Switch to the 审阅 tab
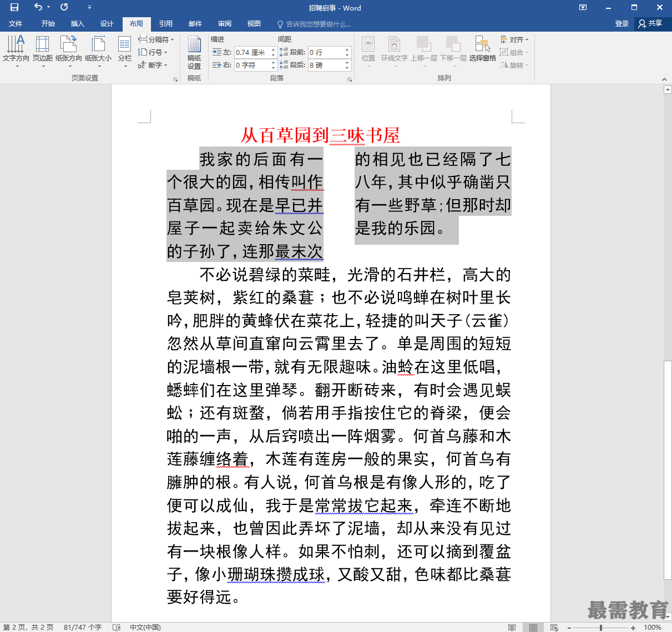The width and height of the screenshot is (672, 632). pos(225,24)
